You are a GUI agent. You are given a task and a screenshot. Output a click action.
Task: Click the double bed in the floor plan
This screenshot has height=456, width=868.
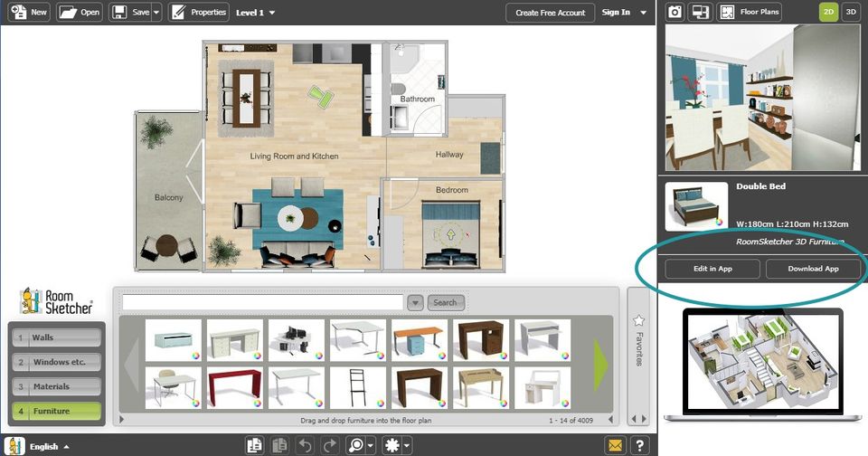450,235
